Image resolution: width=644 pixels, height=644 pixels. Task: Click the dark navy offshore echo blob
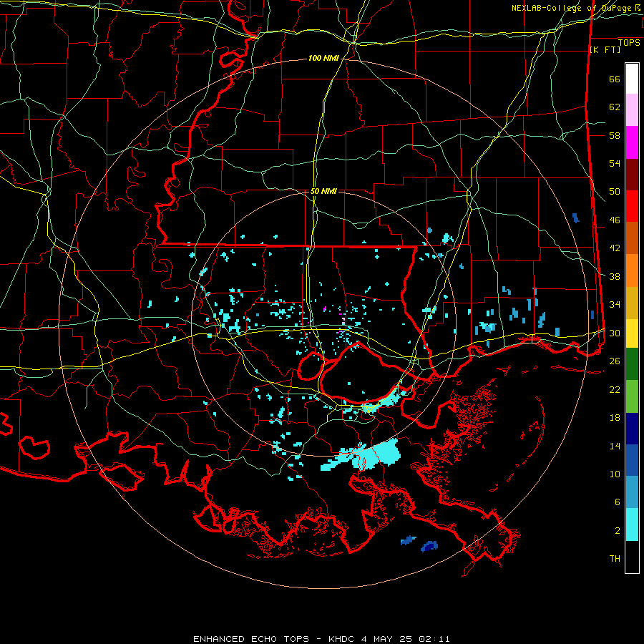click(429, 546)
